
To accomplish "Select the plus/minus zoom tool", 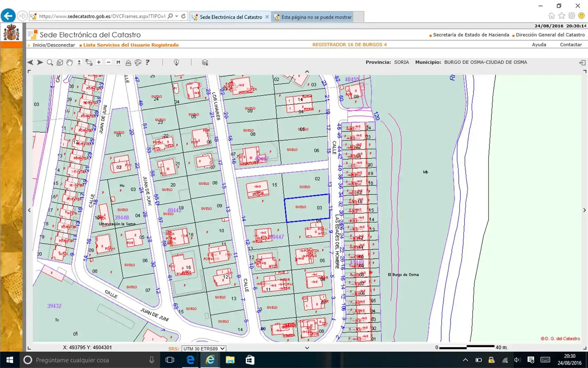I will click(x=79, y=62).
